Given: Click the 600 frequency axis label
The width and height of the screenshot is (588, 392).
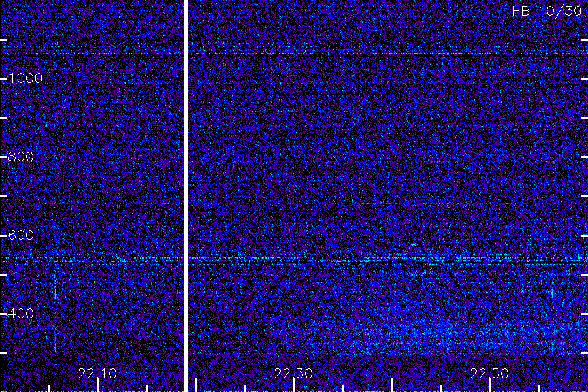Looking at the screenshot, I should 21,235.
